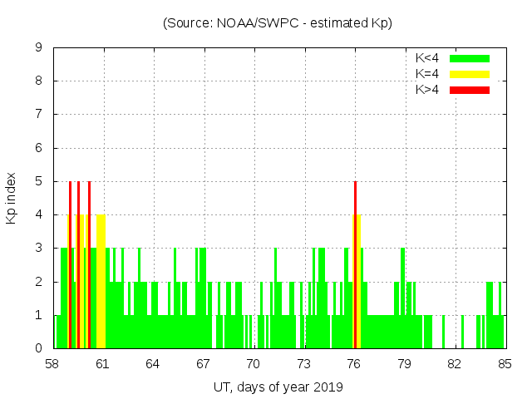
Task: Select x-axis tick label 67
Action: [203, 364]
